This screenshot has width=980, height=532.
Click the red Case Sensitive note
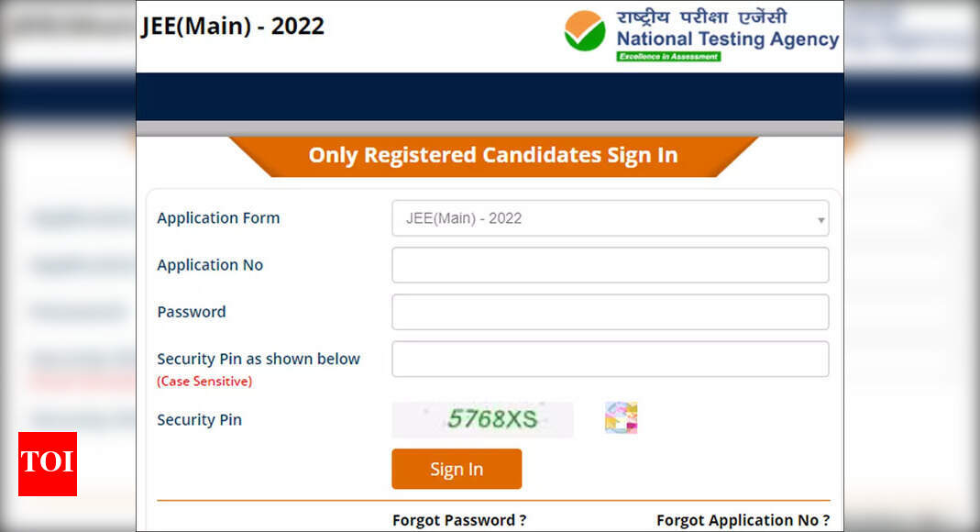pyautogui.click(x=204, y=382)
